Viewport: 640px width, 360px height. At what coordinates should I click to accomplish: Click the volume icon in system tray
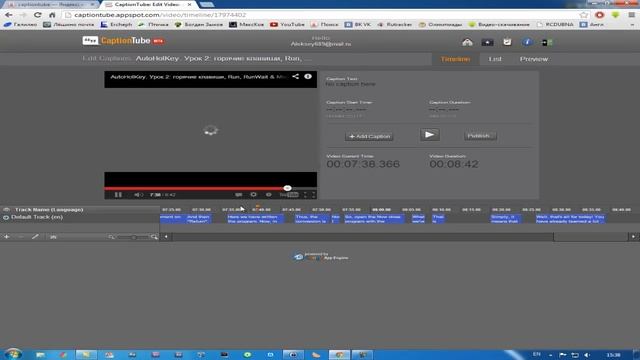[x=587, y=355]
